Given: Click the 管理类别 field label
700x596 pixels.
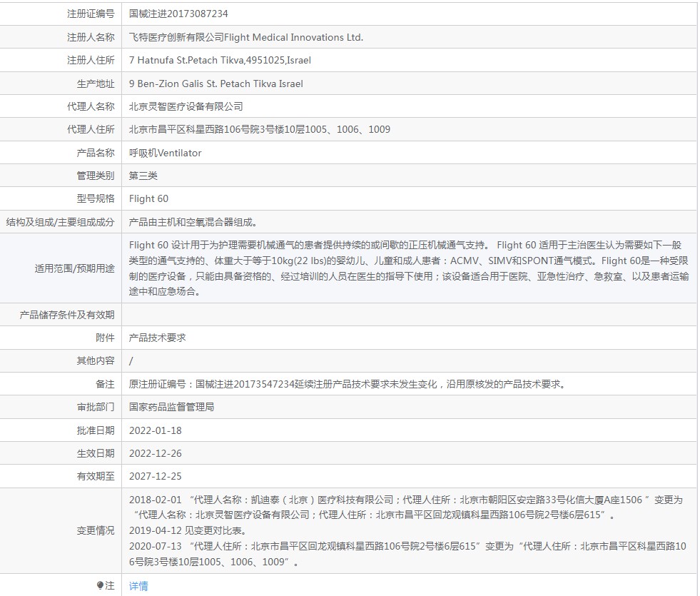Looking at the screenshot, I should click(x=96, y=176).
